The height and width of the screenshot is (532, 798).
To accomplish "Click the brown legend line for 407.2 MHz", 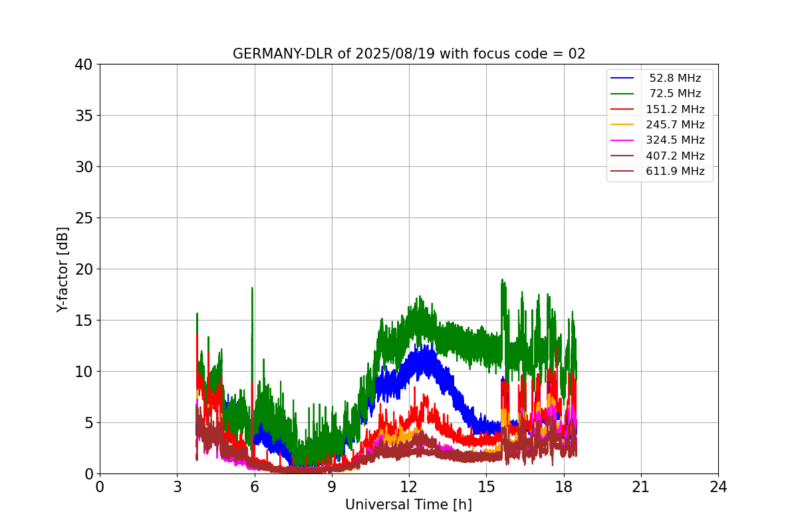I will (622, 156).
